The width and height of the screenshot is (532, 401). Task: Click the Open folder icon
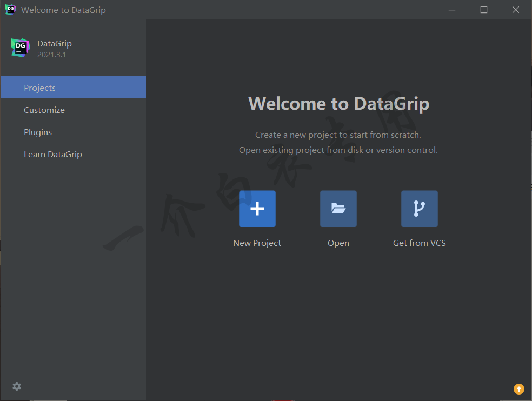pyautogui.click(x=338, y=209)
